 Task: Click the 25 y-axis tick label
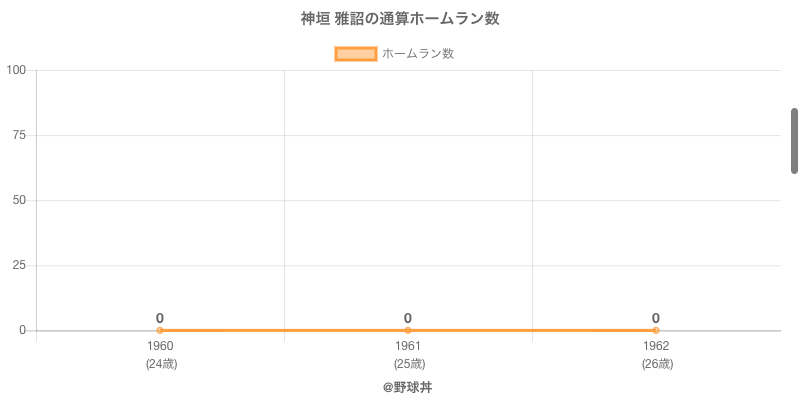click(19, 265)
